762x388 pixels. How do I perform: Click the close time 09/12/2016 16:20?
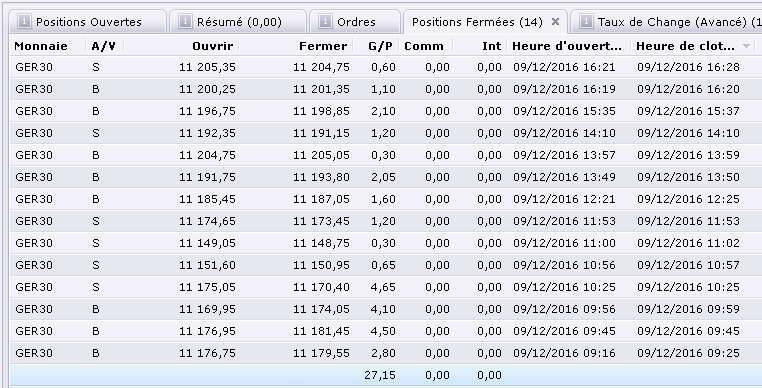pos(688,89)
